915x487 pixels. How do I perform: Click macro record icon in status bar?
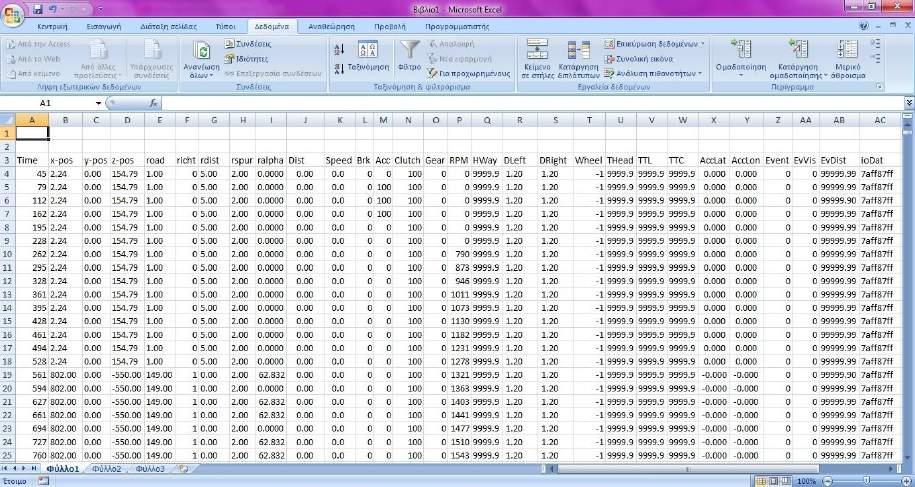tap(43, 481)
